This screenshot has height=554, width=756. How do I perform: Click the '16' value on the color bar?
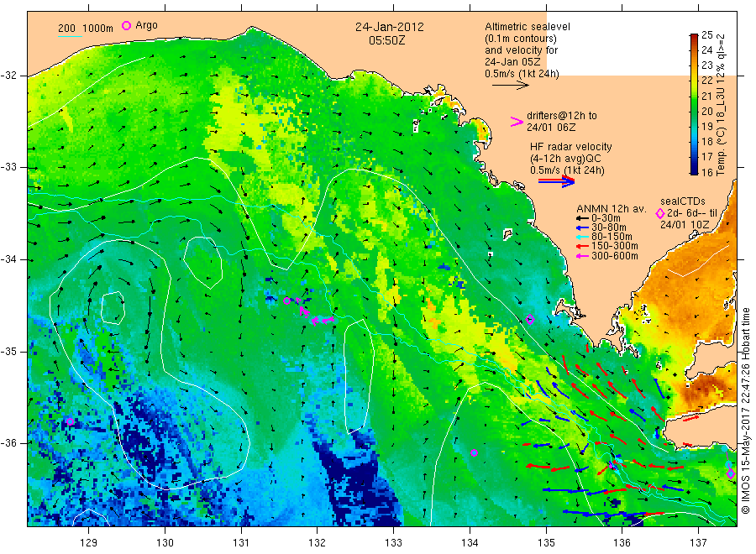click(706, 172)
